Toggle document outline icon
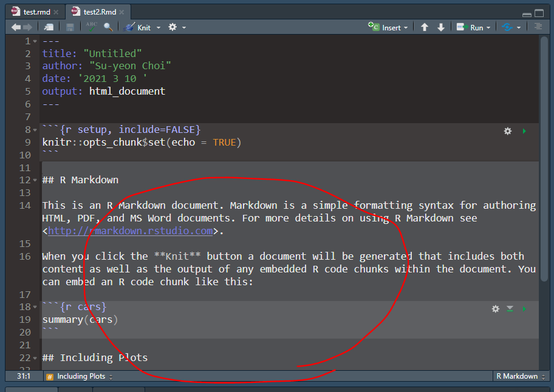This screenshot has height=392, width=554. point(538,27)
